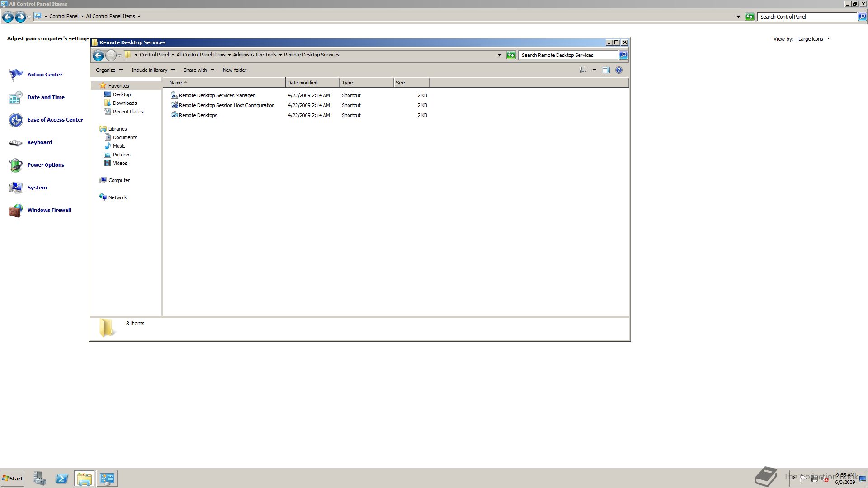The width and height of the screenshot is (868, 488).
Task: Click the Ease of Access Center icon
Action: tap(16, 120)
